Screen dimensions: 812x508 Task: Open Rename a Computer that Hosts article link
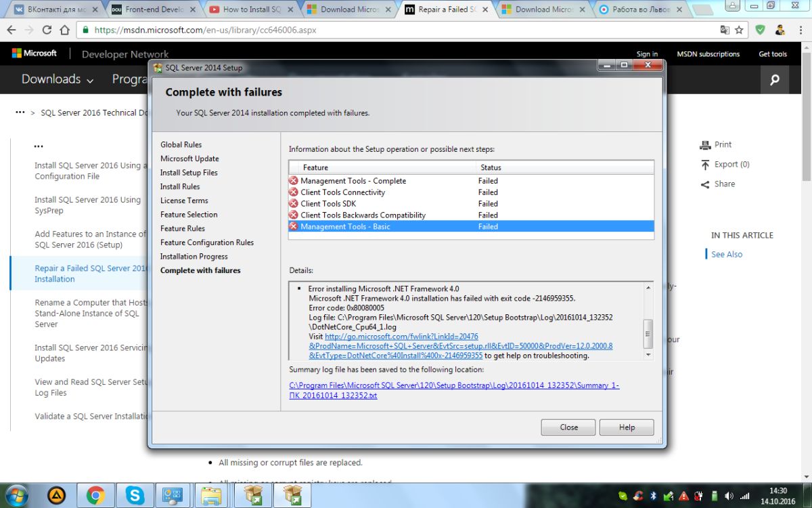91,314
